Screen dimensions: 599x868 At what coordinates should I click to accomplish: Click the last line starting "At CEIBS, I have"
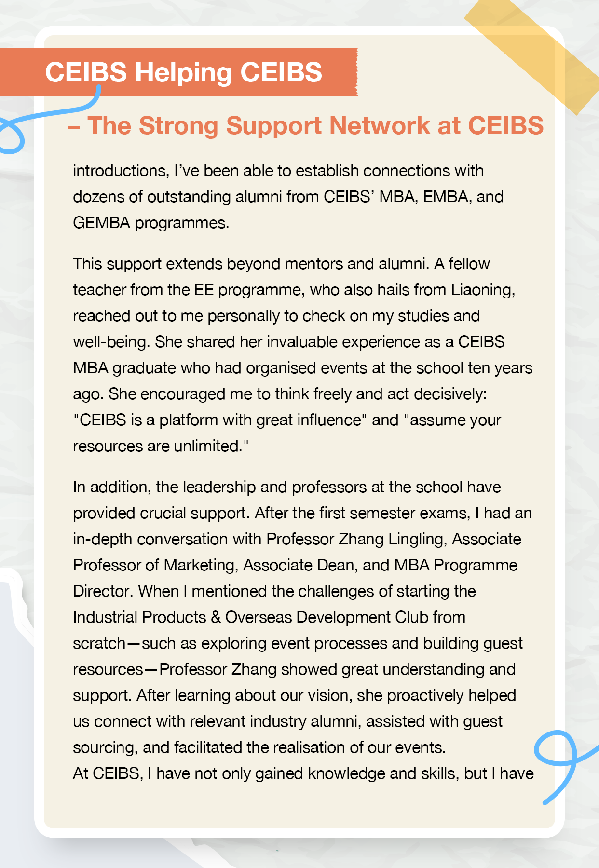303,773
